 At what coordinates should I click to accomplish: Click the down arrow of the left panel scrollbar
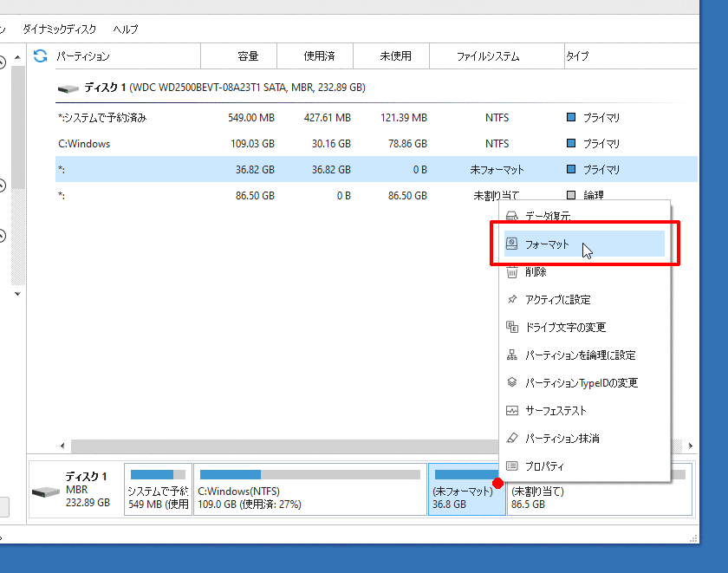click(x=17, y=293)
